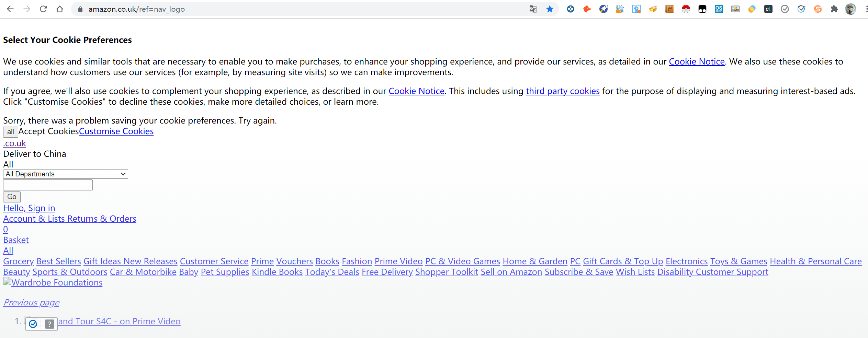Open the raised fist extension icon
This screenshot has height=338, width=868.
636,9
